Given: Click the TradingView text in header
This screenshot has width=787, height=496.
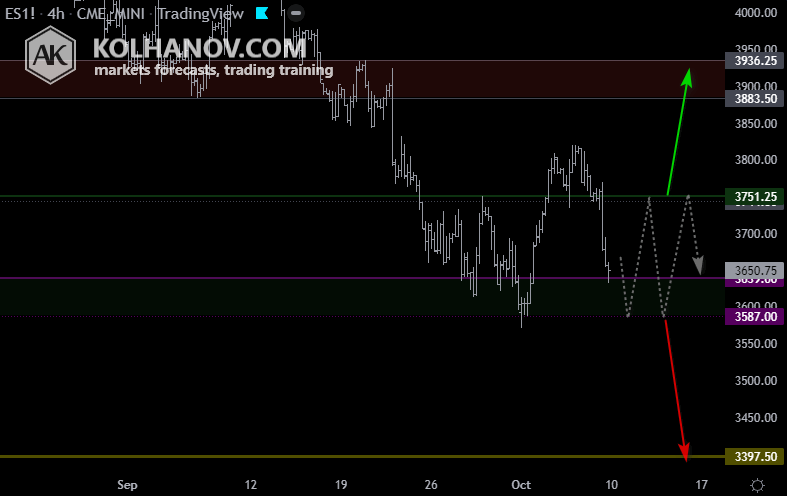Looking at the screenshot, I should (201, 14).
